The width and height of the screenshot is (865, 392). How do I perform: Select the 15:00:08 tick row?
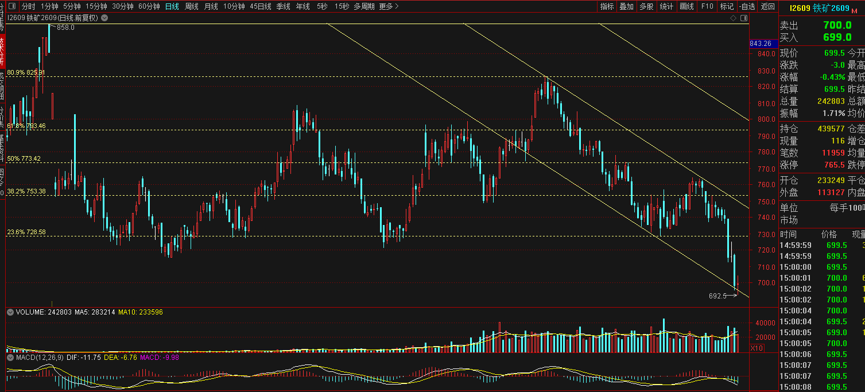[822, 386]
